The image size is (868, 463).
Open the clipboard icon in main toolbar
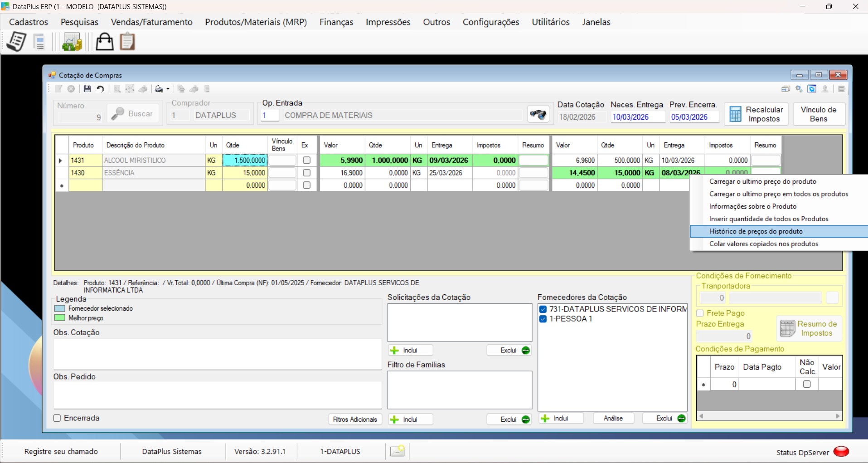pyautogui.click(x=127, y=42)
